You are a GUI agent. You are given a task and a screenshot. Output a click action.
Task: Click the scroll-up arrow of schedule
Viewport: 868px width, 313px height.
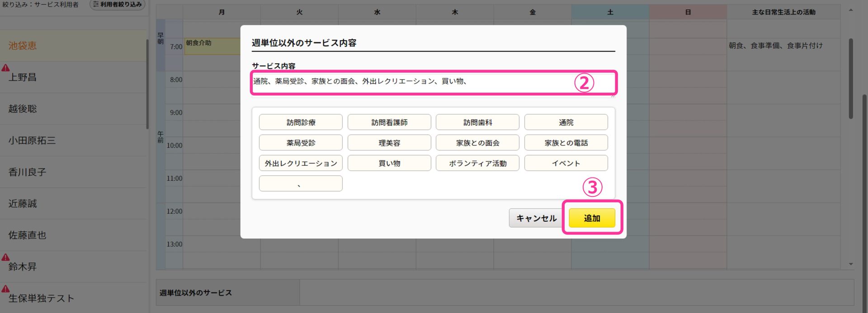pos(851,10)
